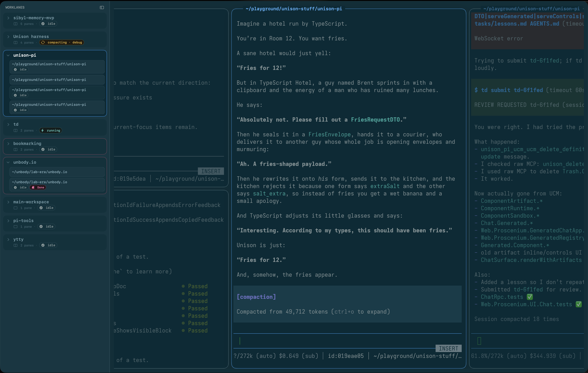Expand the bookmarking worklane
This screenshot has width=588, height=373.
click(8, 144)
